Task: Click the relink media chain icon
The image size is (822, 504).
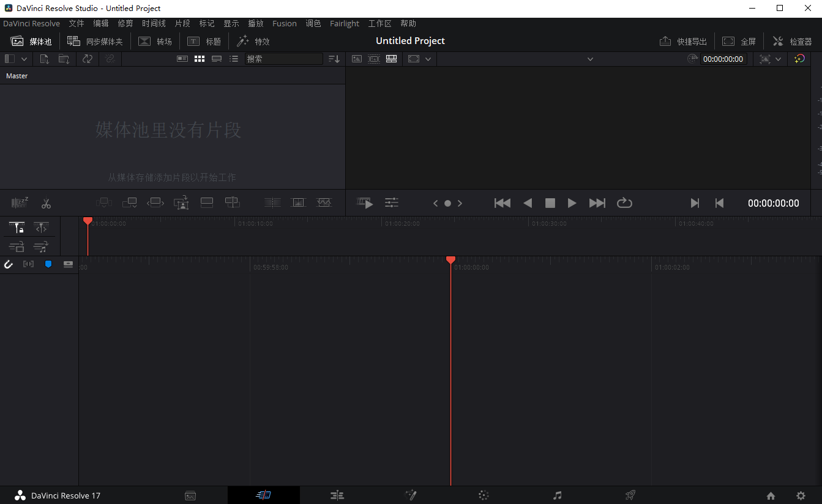Action: 110,59
